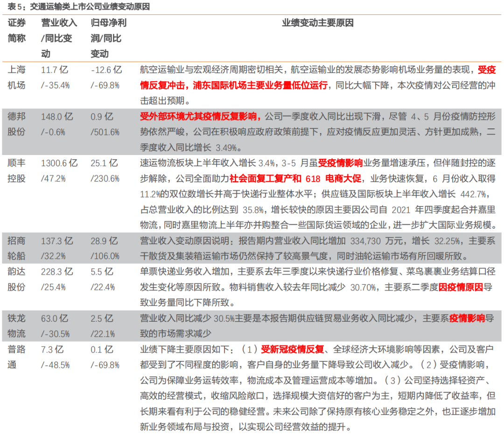Click net profit value 25.1亿
This screenshot has height=436, width=504.
point(104,163)
